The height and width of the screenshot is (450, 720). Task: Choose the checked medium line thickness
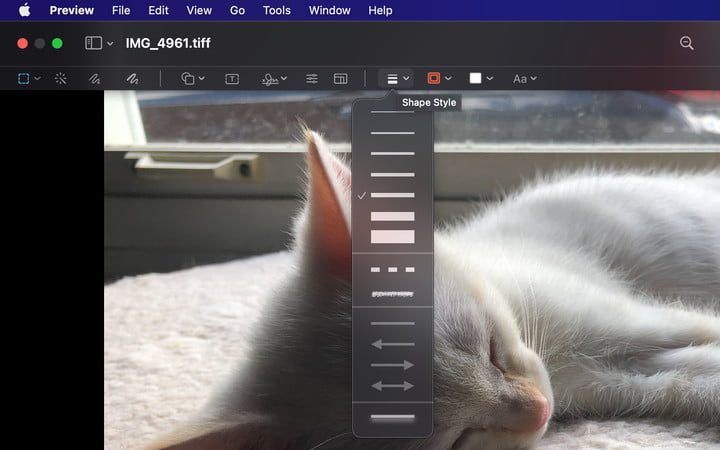click(392, 195)
